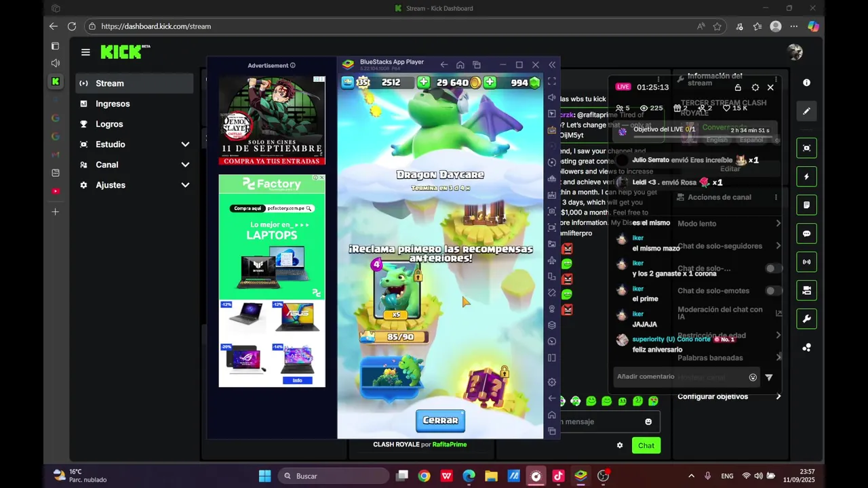This screenshot has height=488, width=868.
Task: Click the weather widget showing 16°C
Action: pos(80,476)
